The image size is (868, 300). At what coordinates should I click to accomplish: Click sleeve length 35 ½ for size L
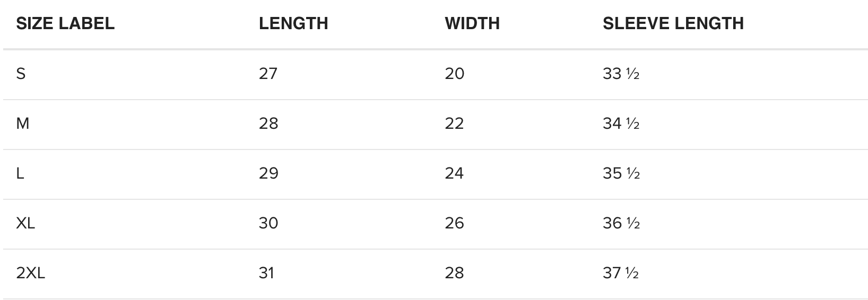pos(621,173)
